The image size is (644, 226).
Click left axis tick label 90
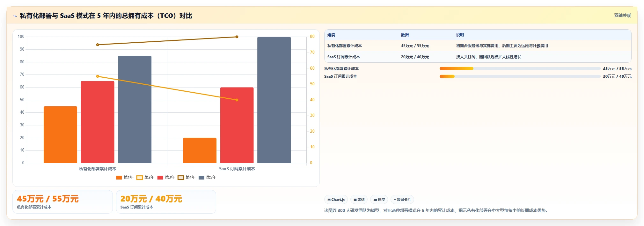(x=22, y=49)
